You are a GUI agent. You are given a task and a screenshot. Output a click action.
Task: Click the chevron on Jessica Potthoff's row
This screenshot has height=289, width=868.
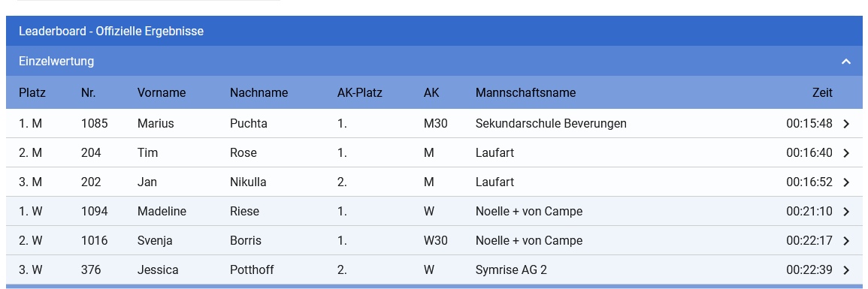[x=846, y=270]
